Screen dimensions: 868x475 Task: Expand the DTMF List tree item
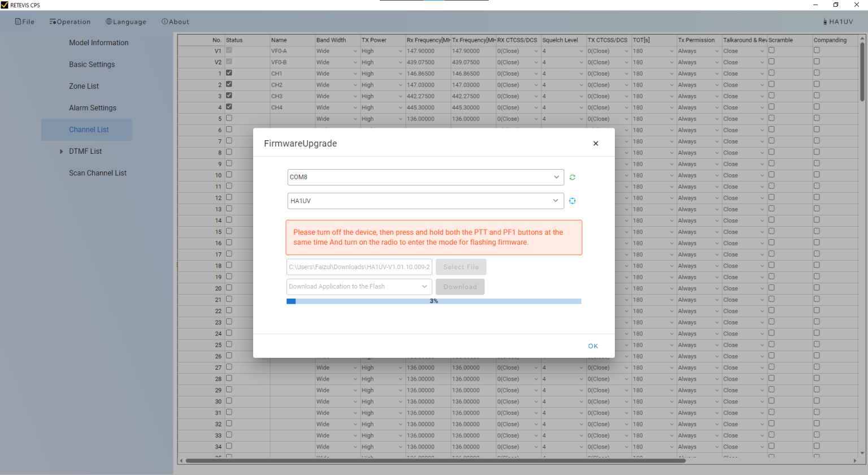[61, 152]
